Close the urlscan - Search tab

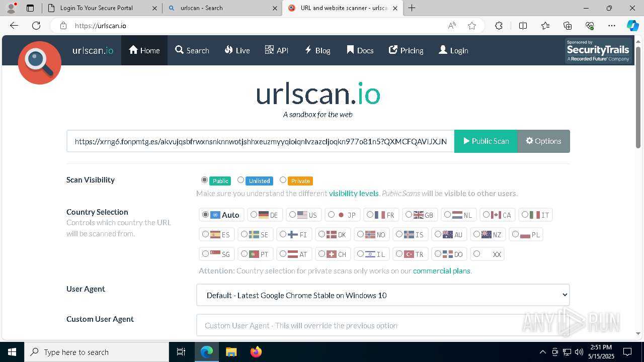coord(275,8)
